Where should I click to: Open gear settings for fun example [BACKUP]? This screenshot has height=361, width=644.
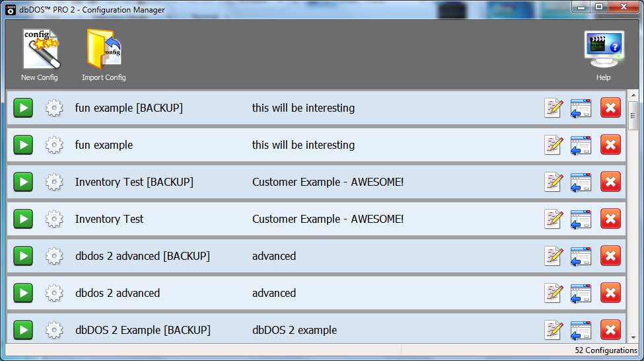click(54, 108)
